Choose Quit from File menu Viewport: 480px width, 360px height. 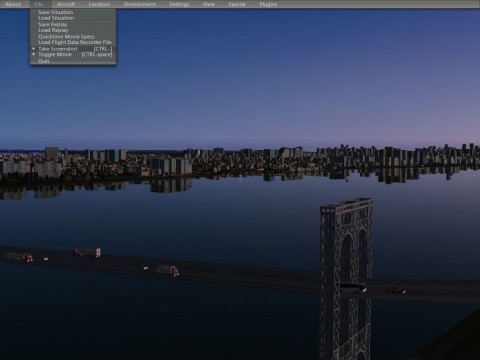point(73,61)
